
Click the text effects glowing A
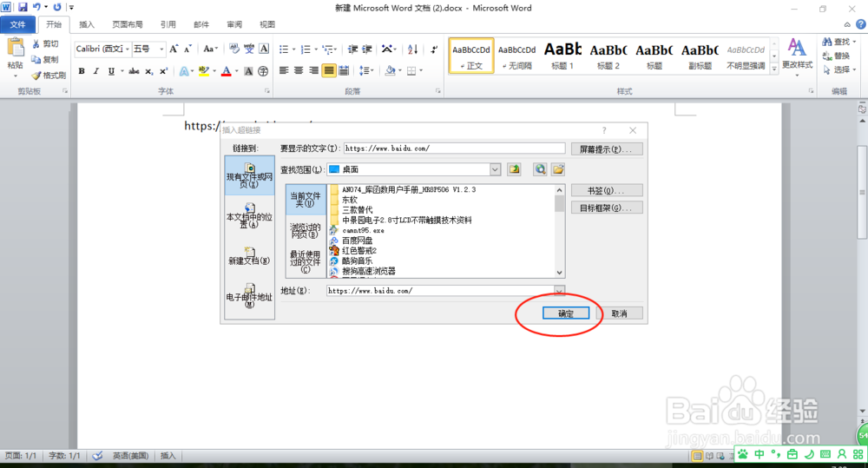pos(184,71)
